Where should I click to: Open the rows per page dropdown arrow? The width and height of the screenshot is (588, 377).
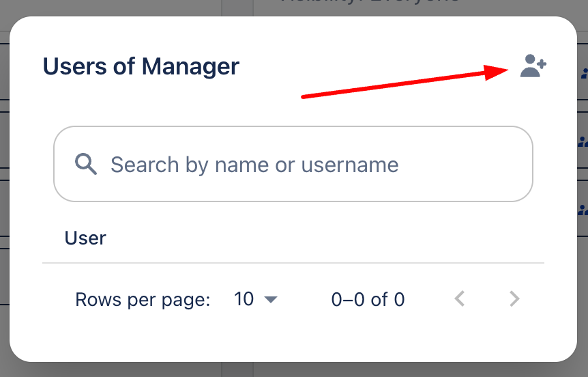pyautogui.click(x=271, y=299)
